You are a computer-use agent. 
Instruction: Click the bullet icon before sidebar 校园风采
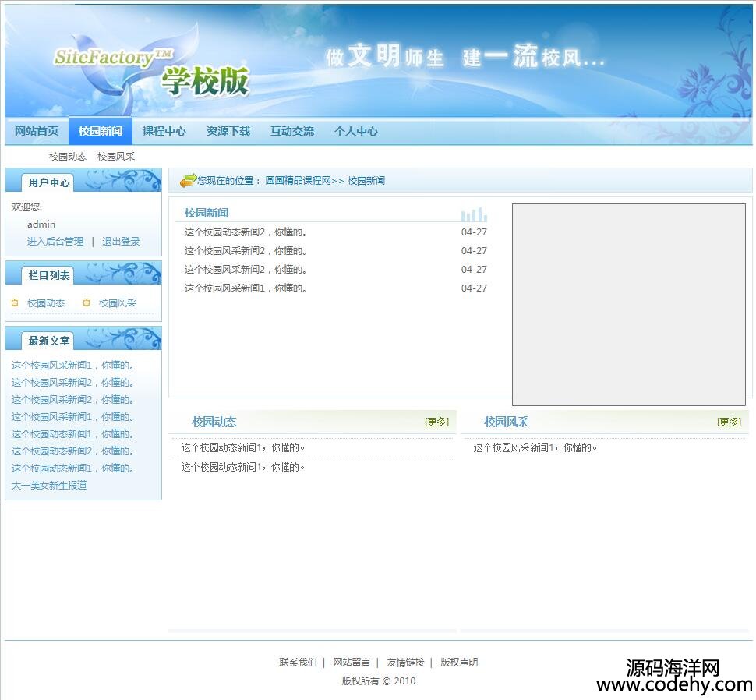coord(87,303)
